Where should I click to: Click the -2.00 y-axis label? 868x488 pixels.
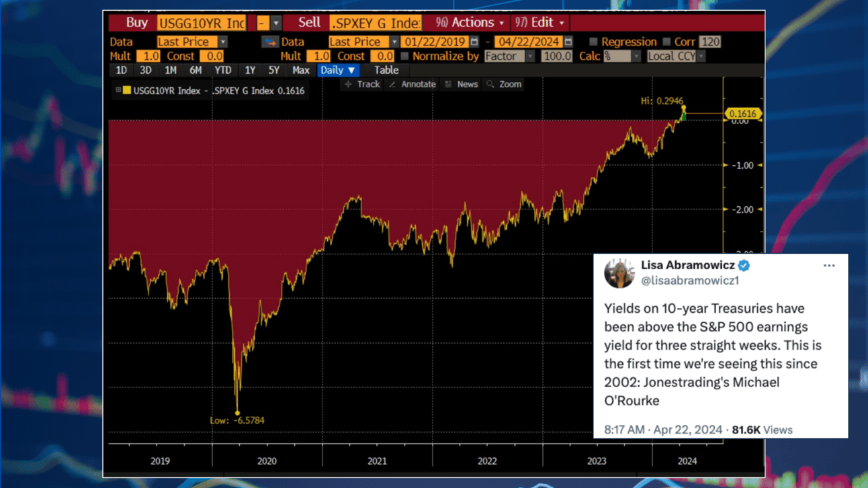coord(742,209)
